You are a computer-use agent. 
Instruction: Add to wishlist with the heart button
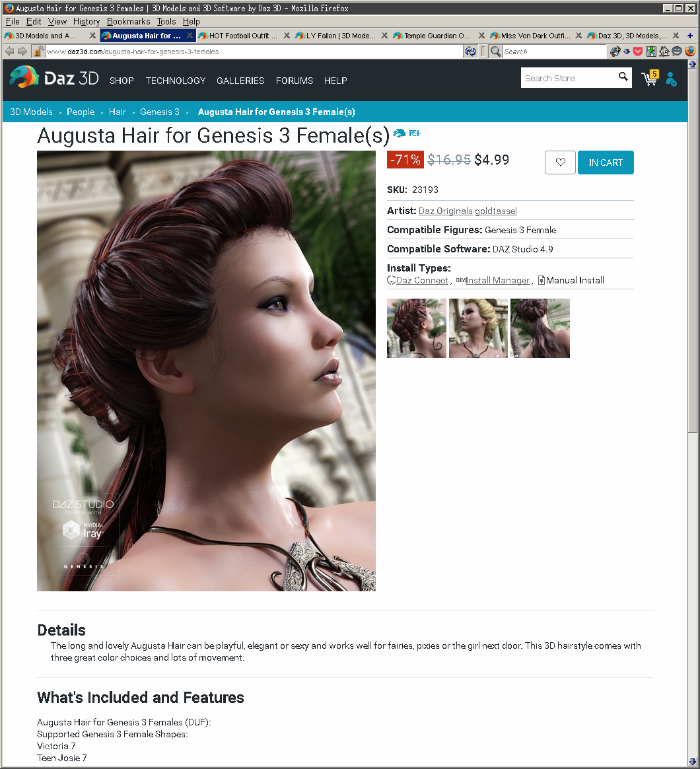560,163
